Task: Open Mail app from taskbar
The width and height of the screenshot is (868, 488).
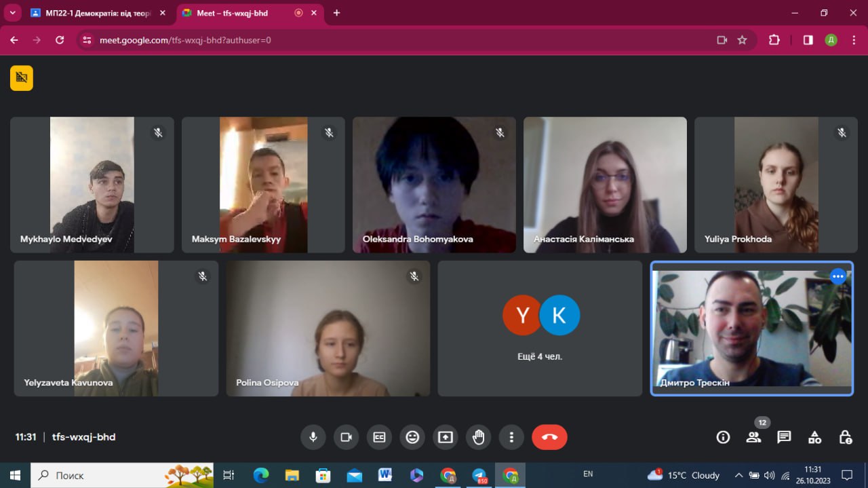Action: click(355, 475)
